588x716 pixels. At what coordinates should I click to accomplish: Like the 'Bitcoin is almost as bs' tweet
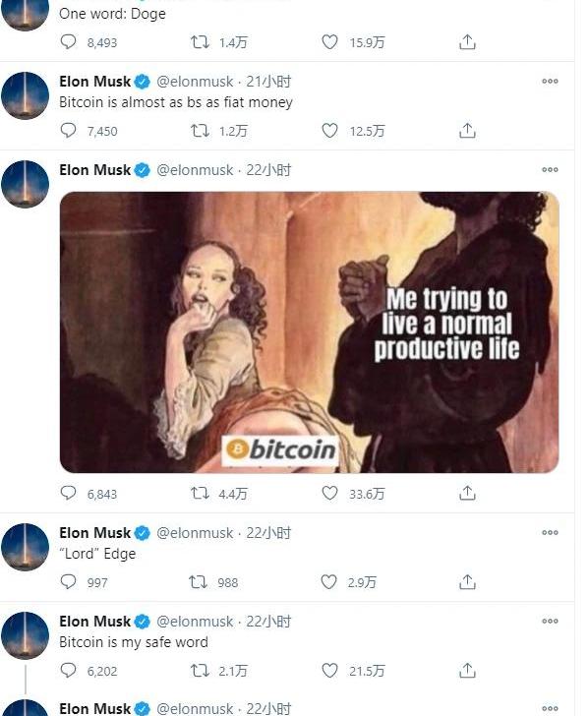[x=329, y=131]
